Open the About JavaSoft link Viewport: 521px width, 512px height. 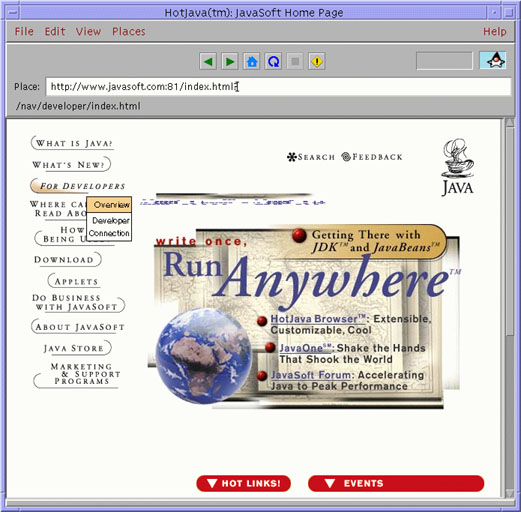[x=78, y=326]
